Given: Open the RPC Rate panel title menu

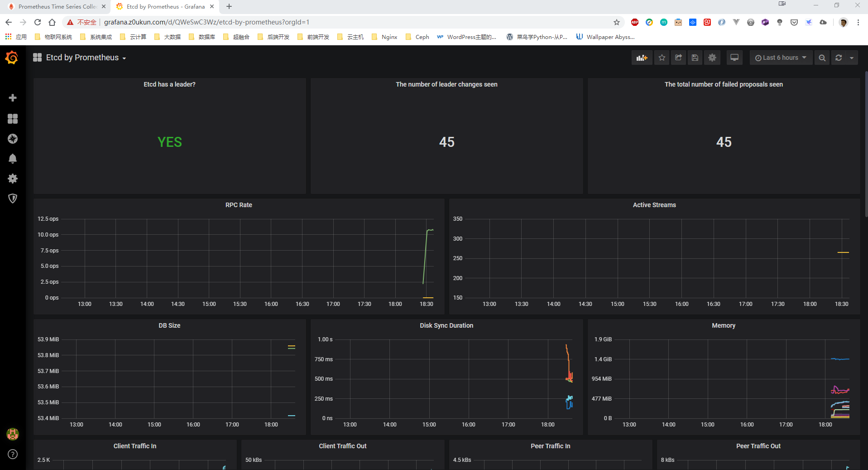Looking at the screenshot, I should click(x=239, y=205).
